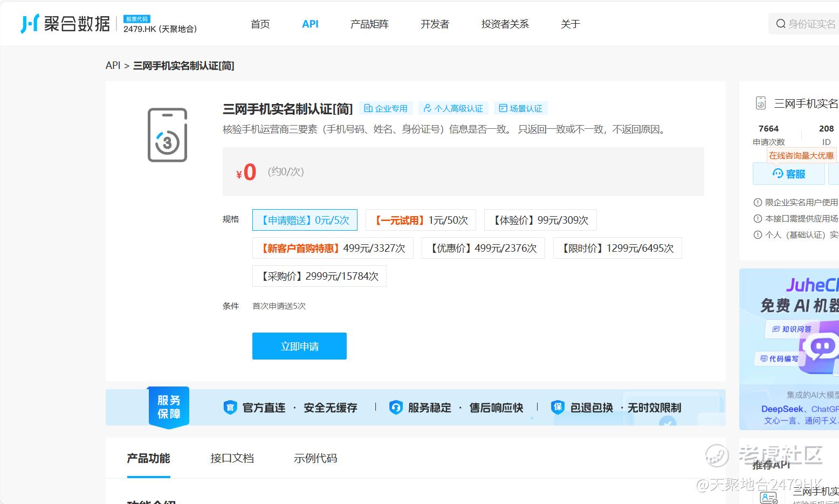Select the 【采购价】2999元/15784次 option

point(319,276)
